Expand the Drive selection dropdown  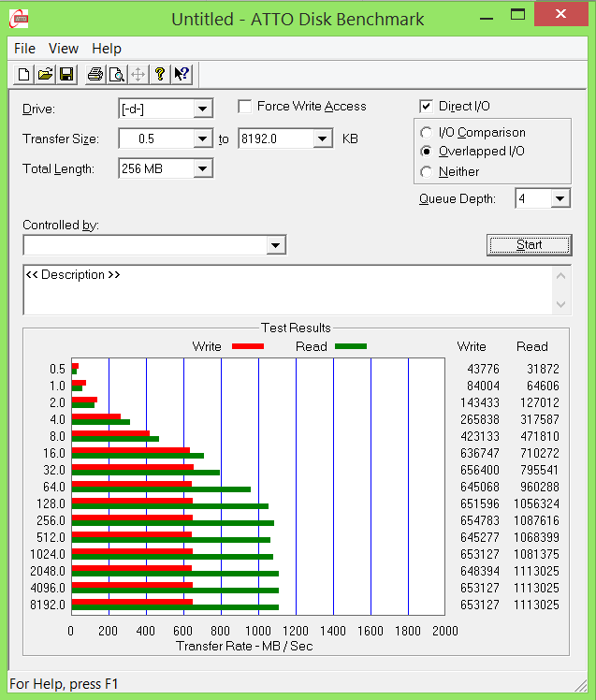(x=203, y=109)
